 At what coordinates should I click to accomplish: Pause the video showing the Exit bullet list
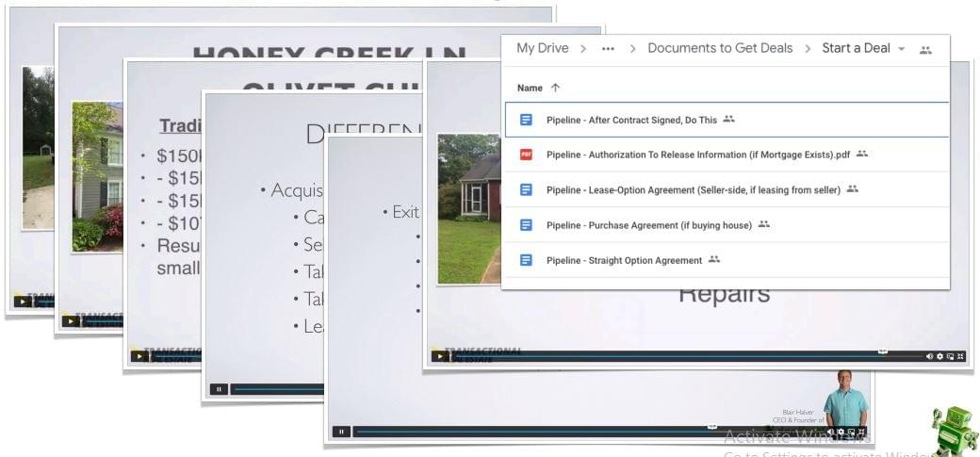point(341,432)
